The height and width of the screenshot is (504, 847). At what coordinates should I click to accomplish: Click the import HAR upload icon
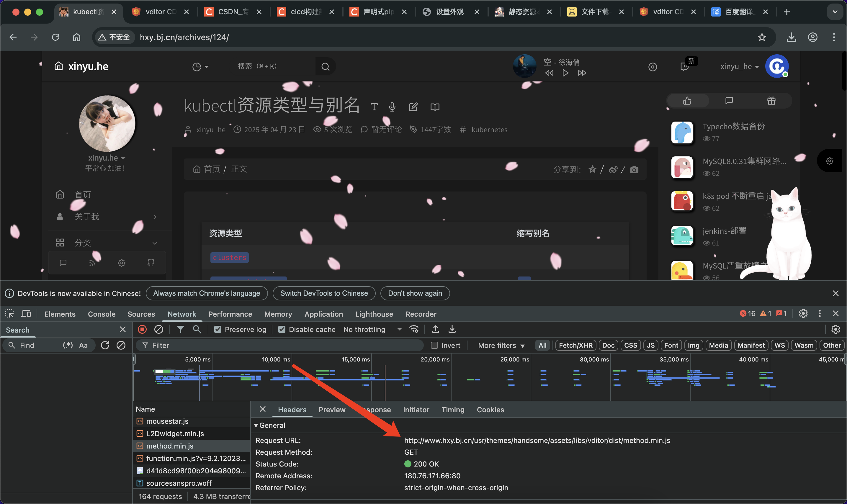(435, 329)
